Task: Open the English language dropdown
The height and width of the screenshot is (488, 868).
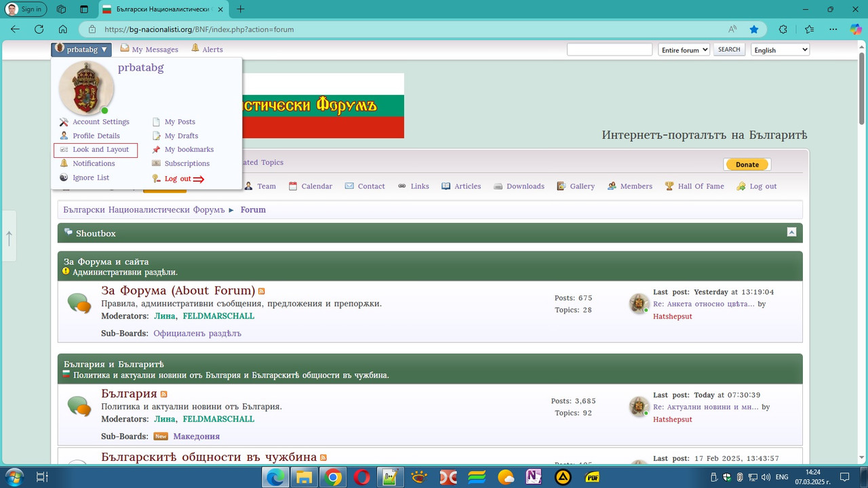Action: [x=780, y=49]
